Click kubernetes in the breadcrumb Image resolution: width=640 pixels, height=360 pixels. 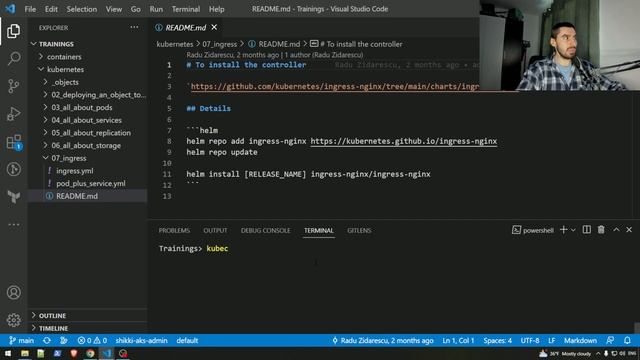[175, 44]
